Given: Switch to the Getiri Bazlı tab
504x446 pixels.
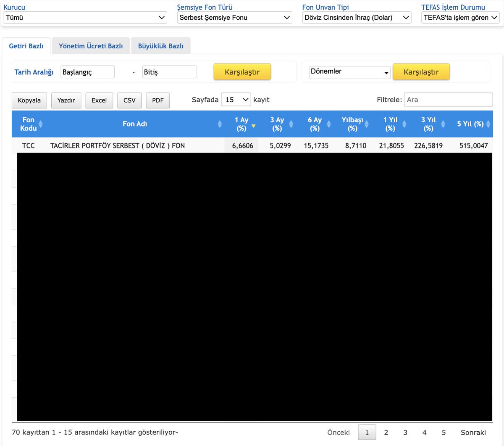Looking at the screenshot, I should point(26,46).
